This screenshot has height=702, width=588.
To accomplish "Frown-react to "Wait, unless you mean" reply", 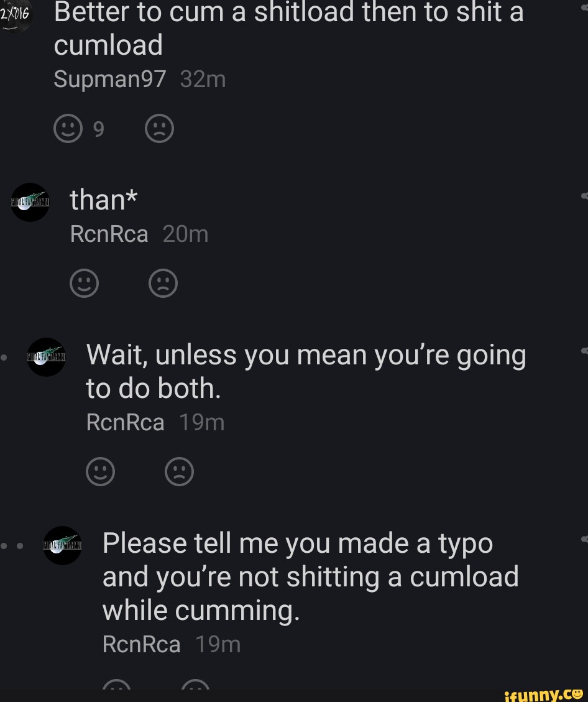I will point(180,472).
